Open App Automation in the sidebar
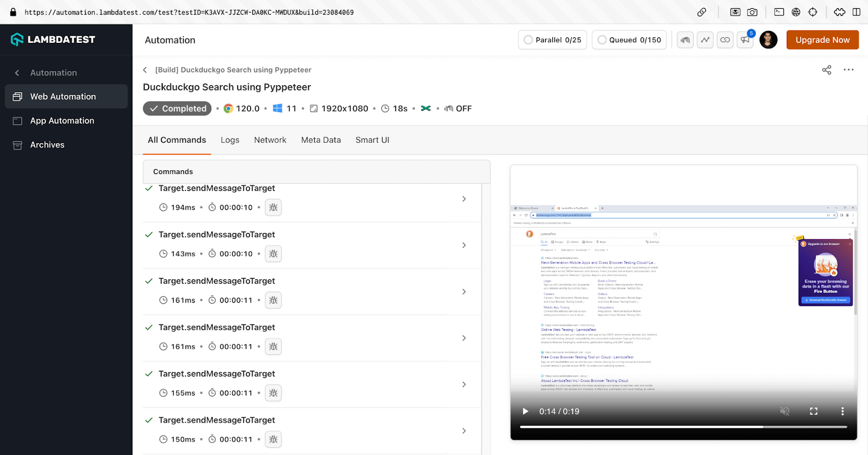The height and width of the screenshot is (455, 868). click(x=62, y=121)
